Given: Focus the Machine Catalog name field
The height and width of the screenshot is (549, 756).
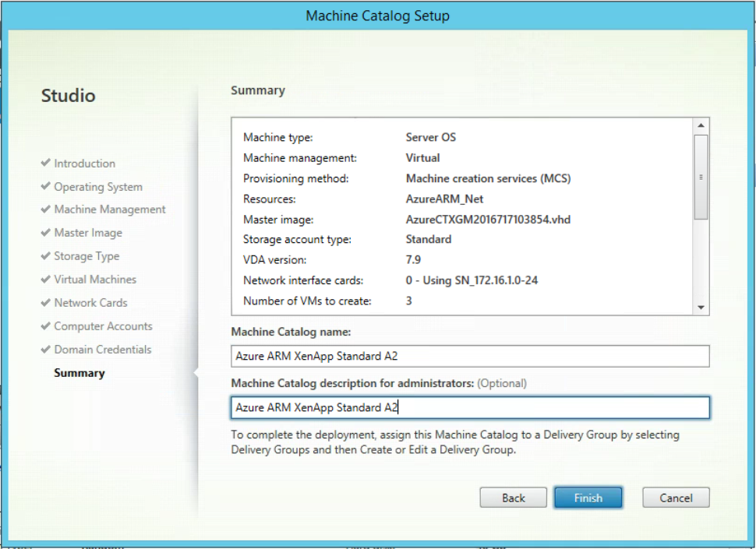Looking at the screenshot, I should 470,356.
